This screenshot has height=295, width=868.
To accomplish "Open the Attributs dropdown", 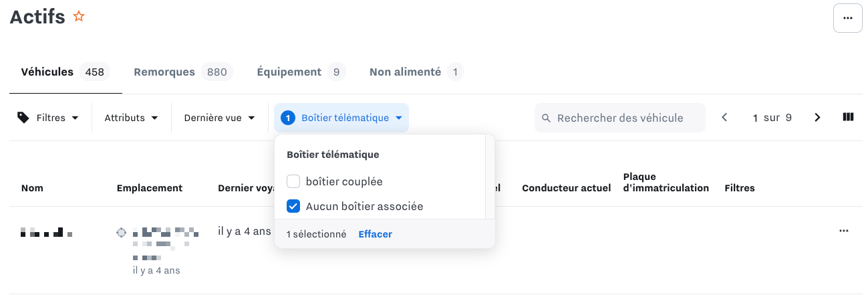I will (x=131, y=118).
